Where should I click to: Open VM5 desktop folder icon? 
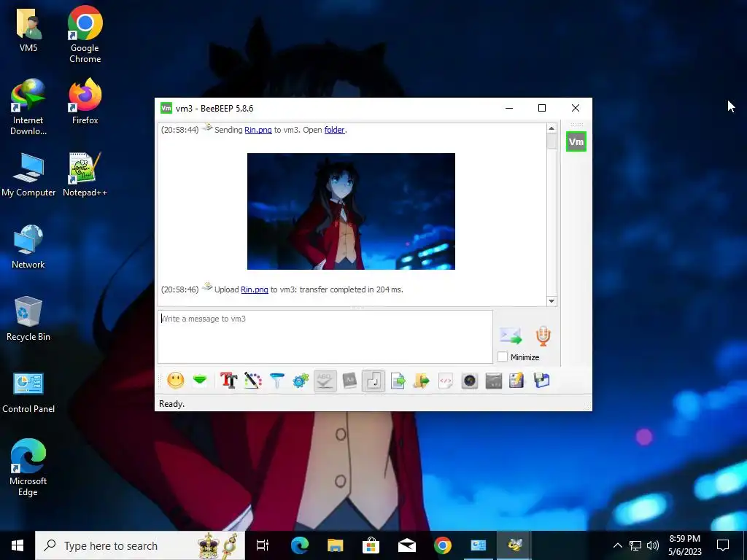coord(28,29)
